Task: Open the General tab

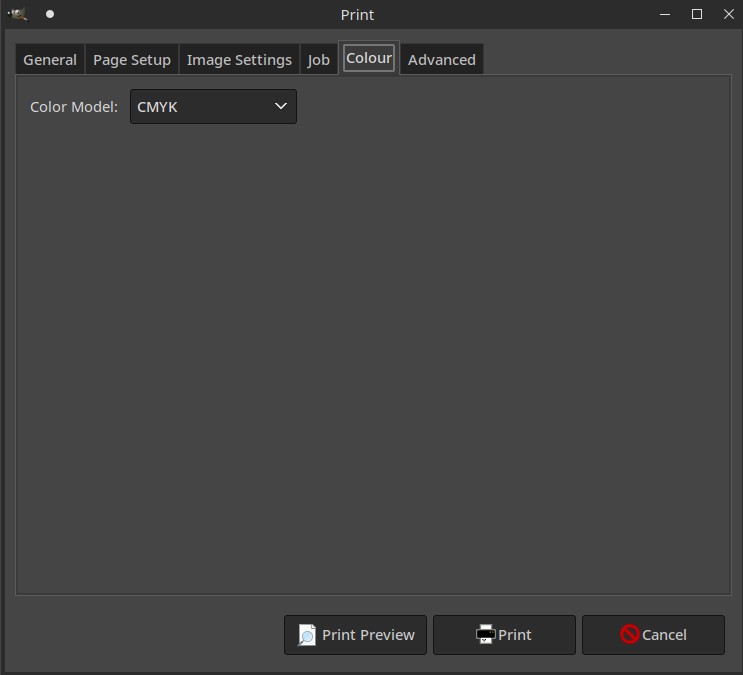Action: coord(50,60)
